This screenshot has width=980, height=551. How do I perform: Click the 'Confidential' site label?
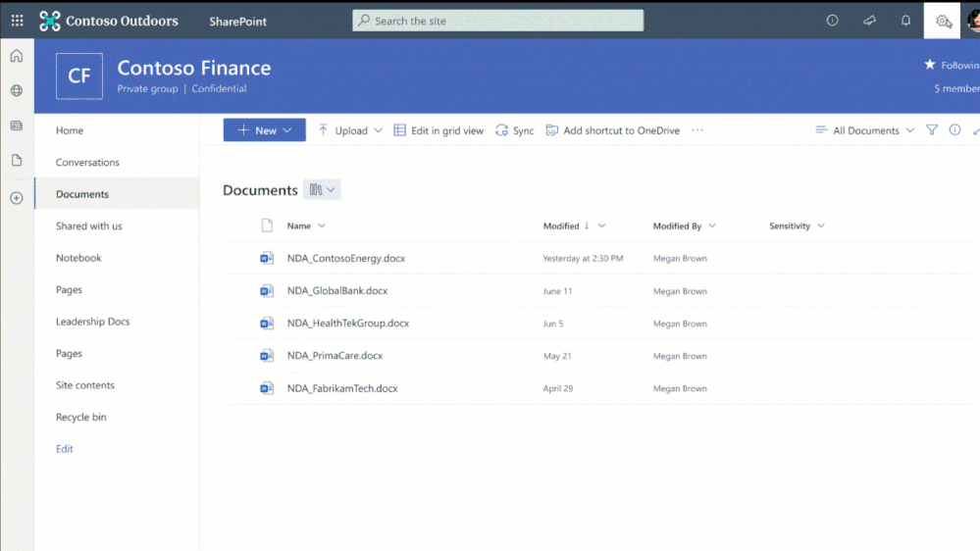click(219, 88)
